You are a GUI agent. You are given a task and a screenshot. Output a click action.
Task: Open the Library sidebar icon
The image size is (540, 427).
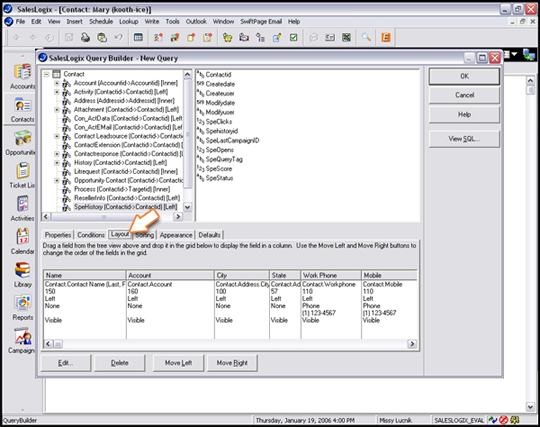(22, 270)
